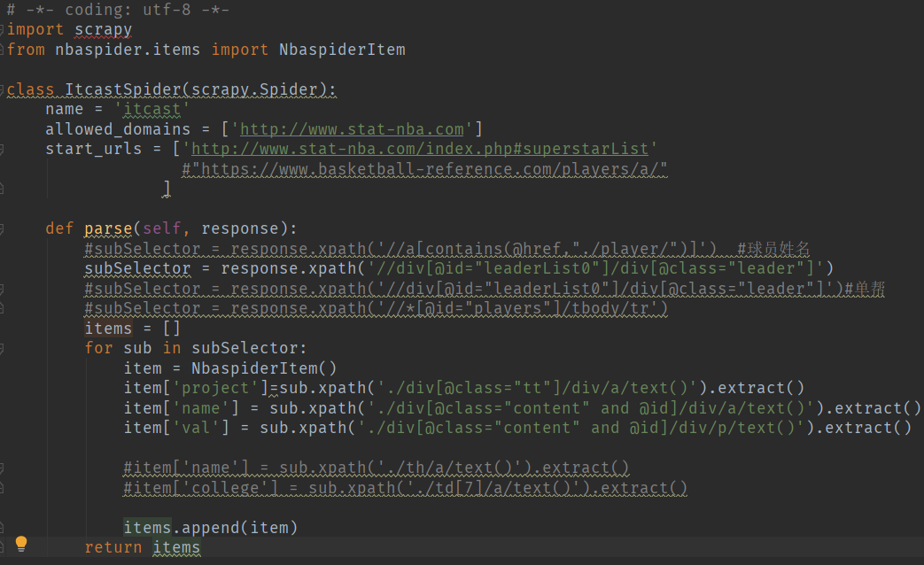Collapse the parse method fold marker
924x565 pixels.
3,229
